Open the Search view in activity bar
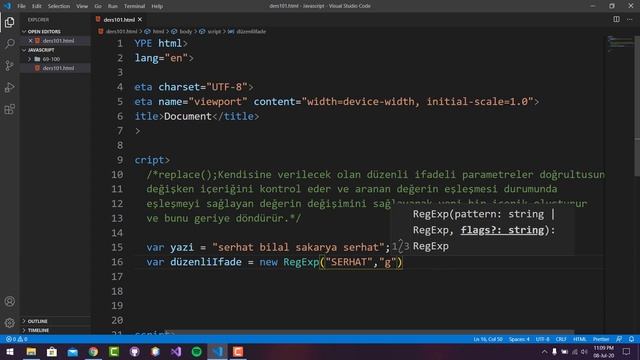 coord(9,44)
